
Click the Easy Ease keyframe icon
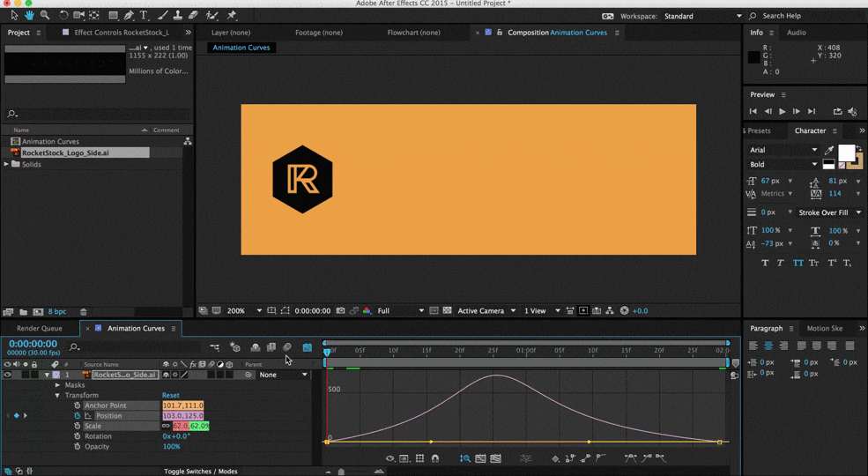click(631, 458)
